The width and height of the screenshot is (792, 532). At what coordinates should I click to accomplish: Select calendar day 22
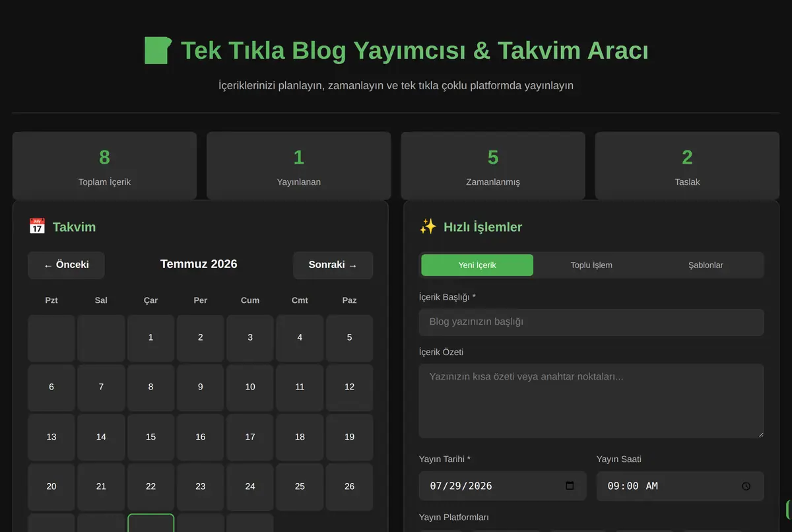point(150,486)
